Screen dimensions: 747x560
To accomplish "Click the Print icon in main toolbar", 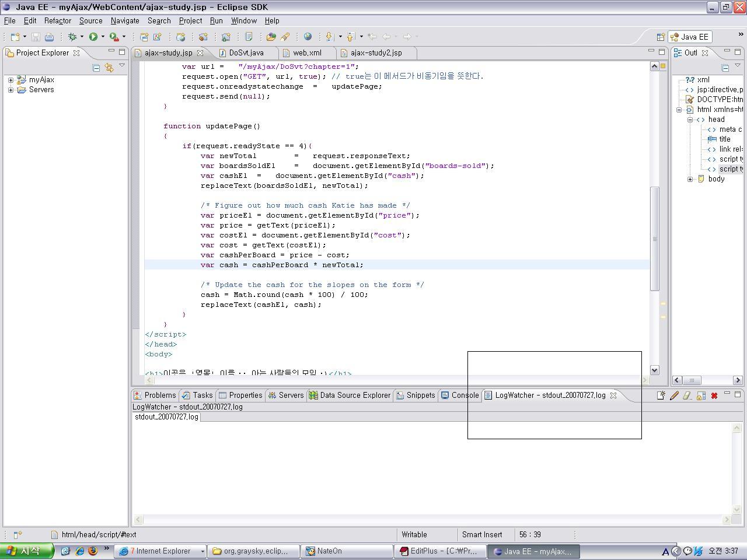I will [x=50, y=37].
